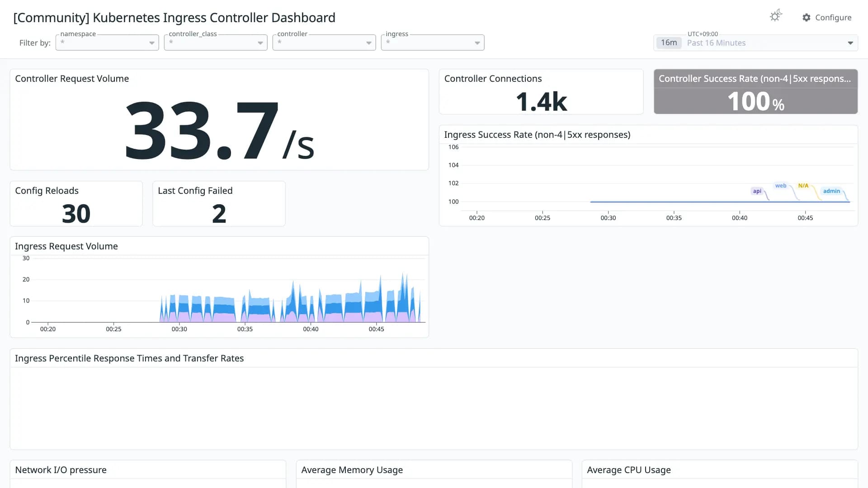Click the api series label in success rate graph
The height and width of the screenshot is (488, 868).
757,191
